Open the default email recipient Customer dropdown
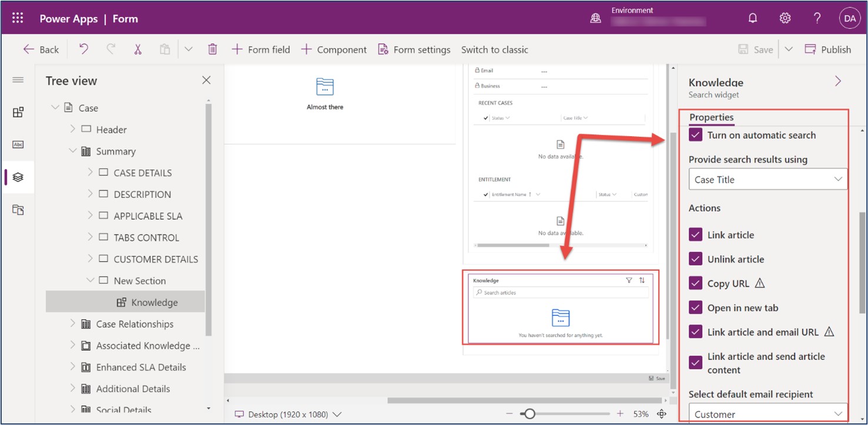Viewport: 868px width, 425px height. tap(768, 414)
